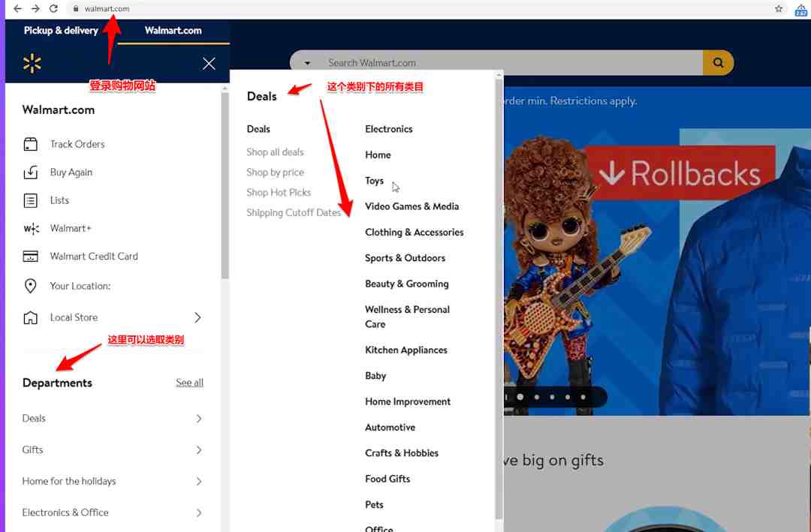The image size is (811, 532).
Task: Select Baby deals category
Action: 375,376
